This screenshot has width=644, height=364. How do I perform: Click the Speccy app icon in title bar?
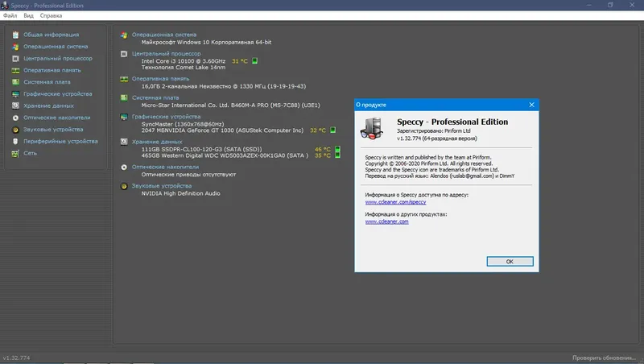[x=5, y=6]
